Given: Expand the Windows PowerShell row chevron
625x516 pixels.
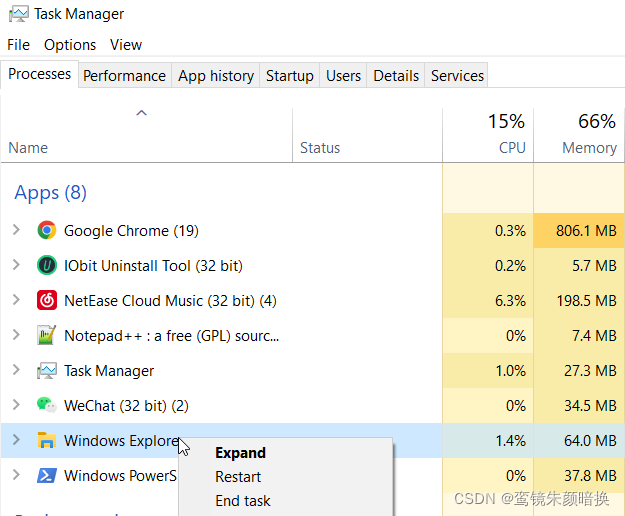Looking at the screenshot, I should point(16,475).
